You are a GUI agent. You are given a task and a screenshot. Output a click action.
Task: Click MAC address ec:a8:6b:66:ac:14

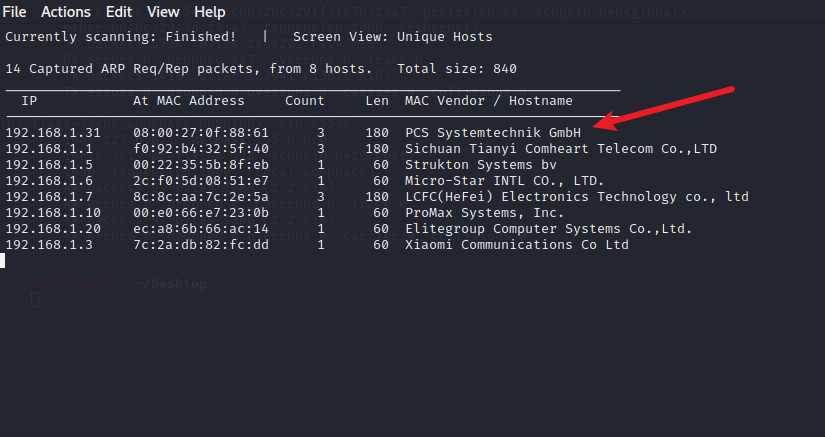click(x=200, y=229)
